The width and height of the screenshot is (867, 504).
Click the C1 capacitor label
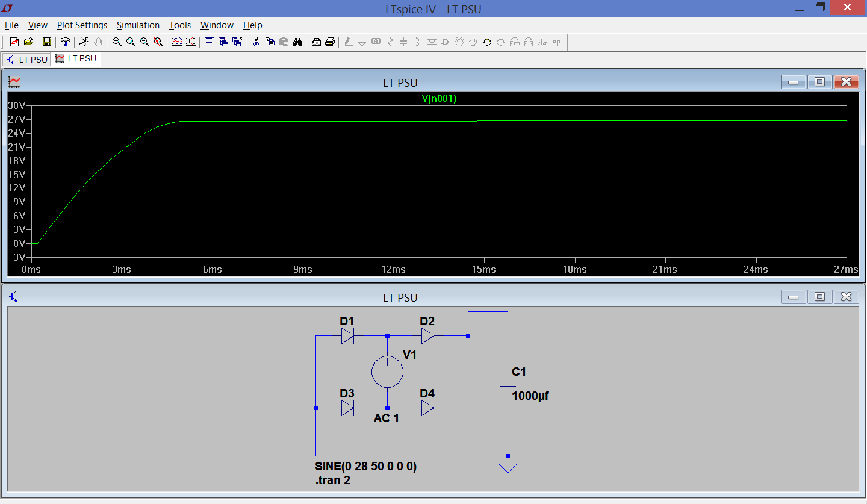tap(519, 372)
